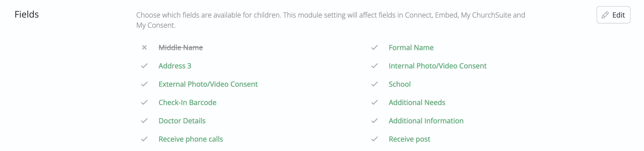Select External Photo/Video Consent field

(208, 84)
